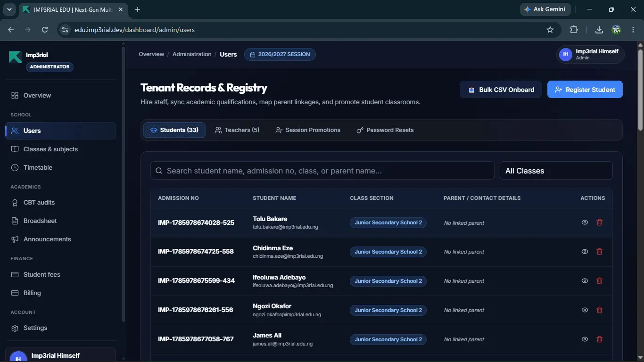Delete James Ali using the trash icon

pyautogui.click(x=599, y=339)
